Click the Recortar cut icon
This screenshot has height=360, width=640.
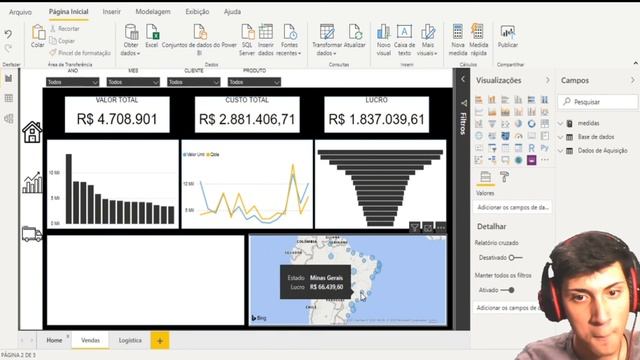coord(53,29)
